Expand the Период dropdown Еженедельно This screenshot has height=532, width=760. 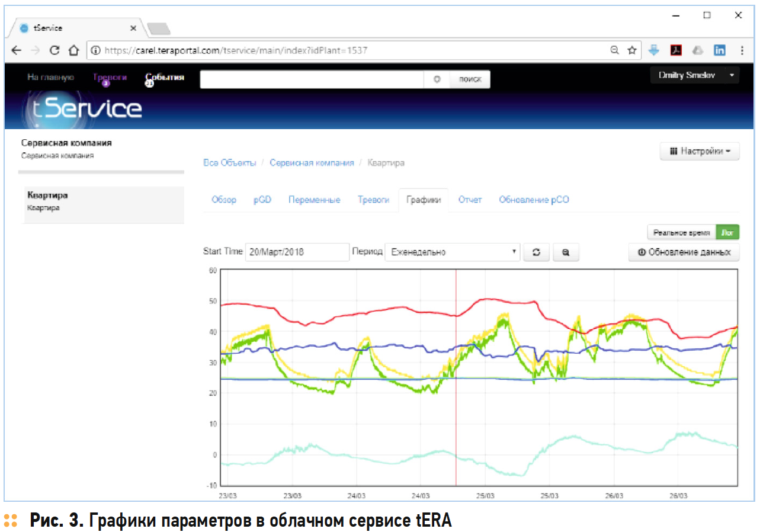click(x=453, y=252)
